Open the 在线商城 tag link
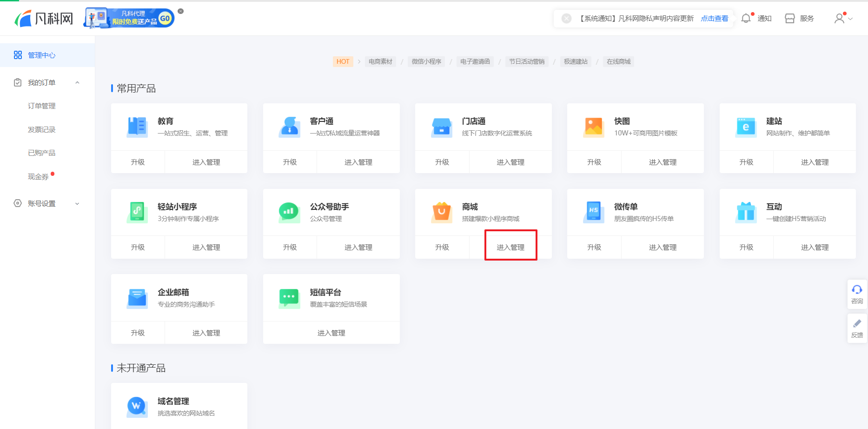Image resolution: width=868 pixels, height=429 pixels. [x=618, y=61]
